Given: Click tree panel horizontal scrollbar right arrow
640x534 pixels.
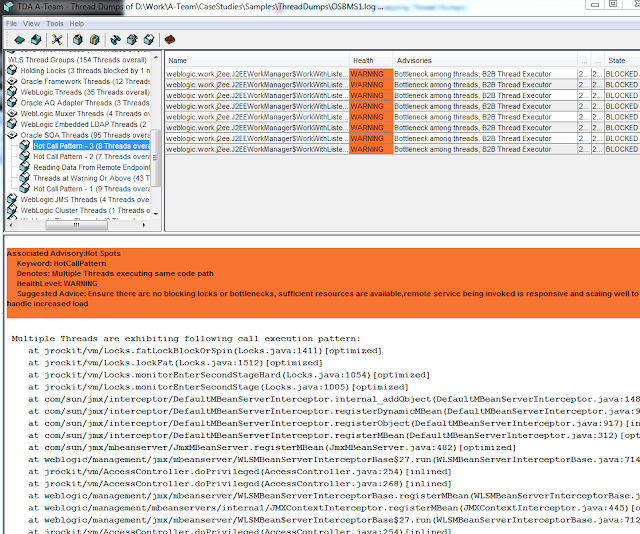Looking at the screenshot, I should click(x=144, y=225).
